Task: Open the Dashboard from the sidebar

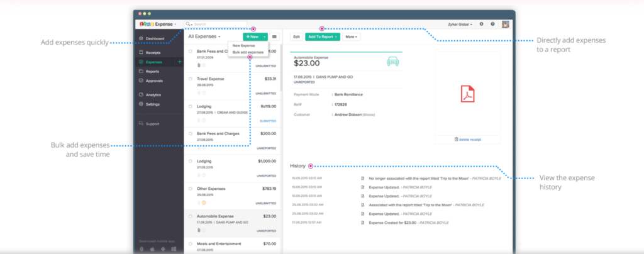Action: pos(155,39)
